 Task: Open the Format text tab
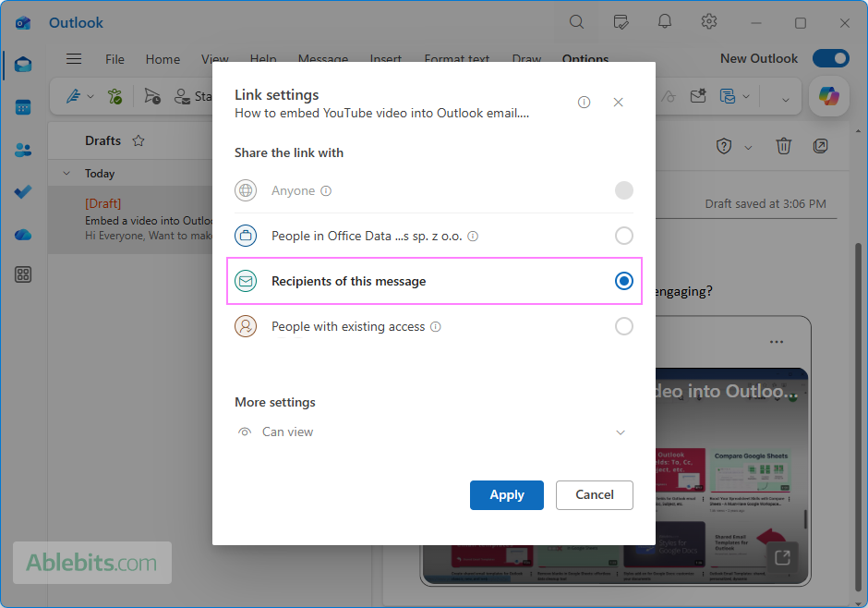point(457,59)
